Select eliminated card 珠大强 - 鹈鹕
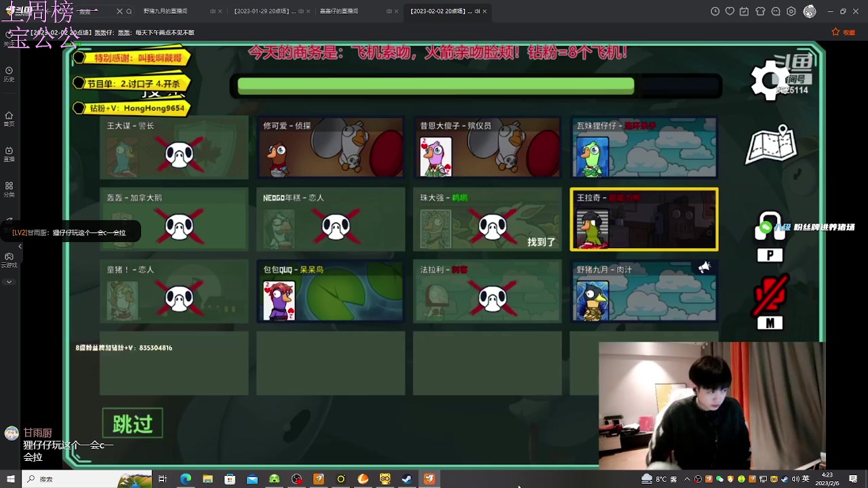 487,220
